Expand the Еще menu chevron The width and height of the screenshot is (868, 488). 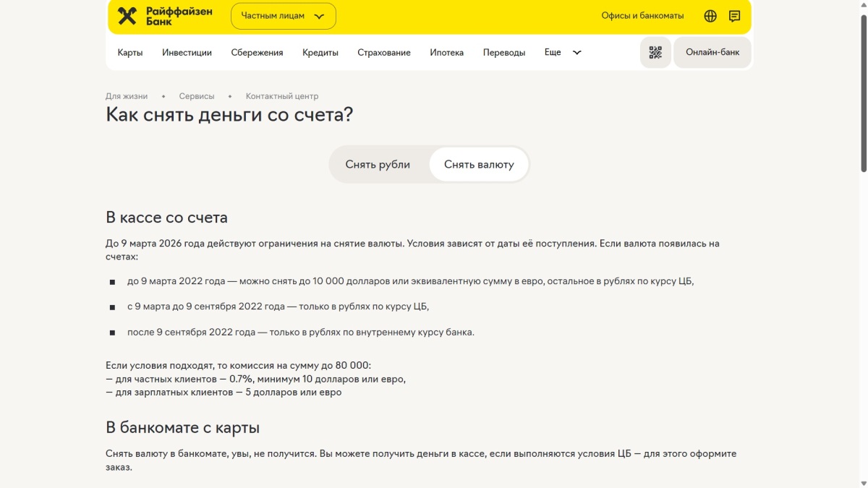pyautogui.click(x=577, y=52)
